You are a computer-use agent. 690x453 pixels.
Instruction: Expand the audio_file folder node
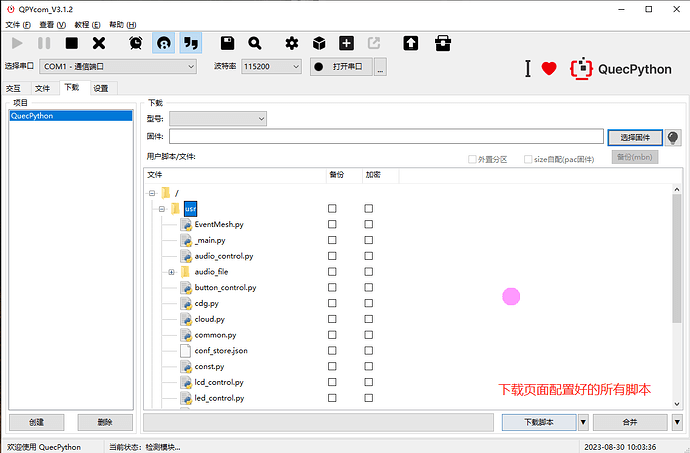(x=172, y=272)
